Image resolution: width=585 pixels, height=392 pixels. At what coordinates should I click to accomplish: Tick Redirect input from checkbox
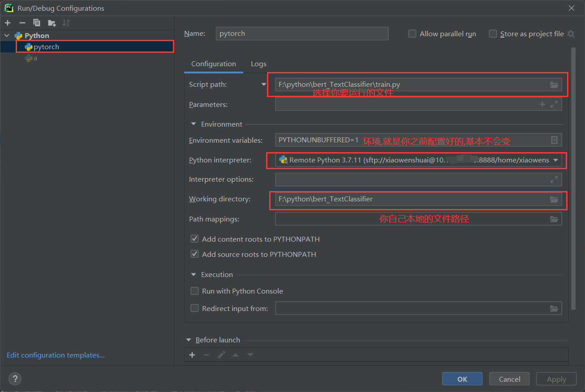194,308
